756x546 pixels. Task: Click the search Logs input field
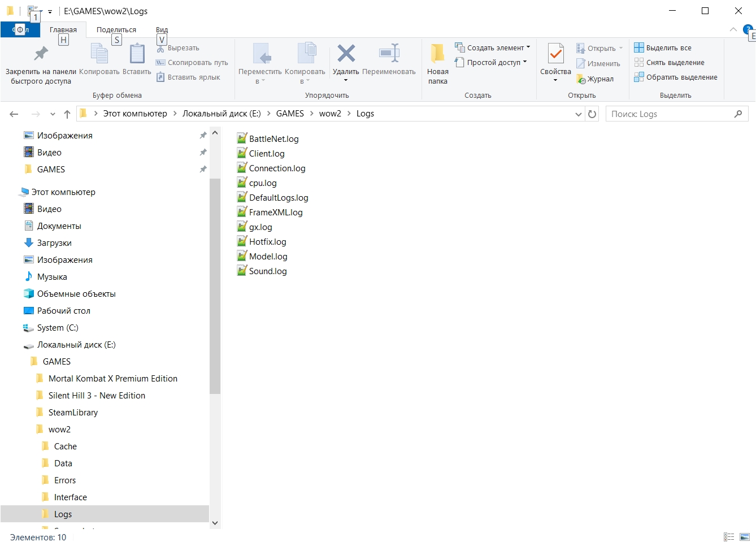(671, 114)
